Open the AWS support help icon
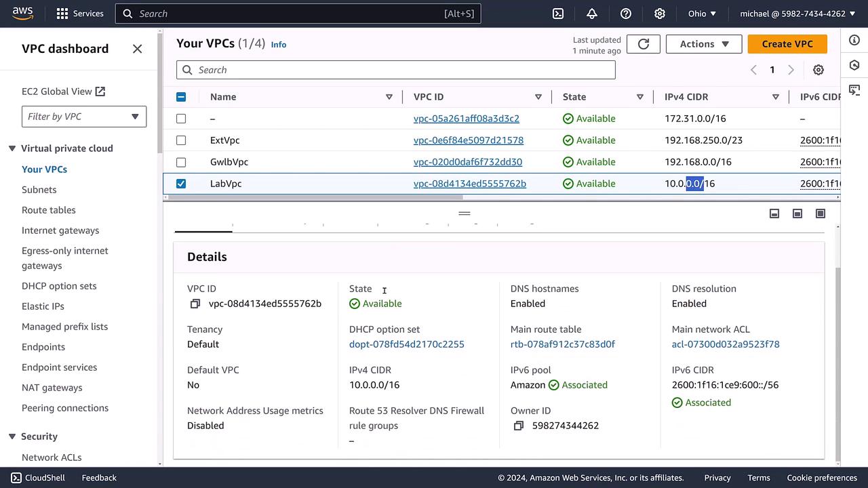The width and height of the screenshot is (868, 488). coord(626,14)
